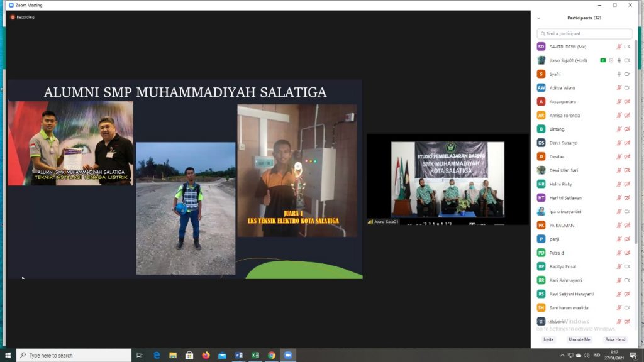Open File Explorer from the taskbar
Image resolution: width=644 pixels, height=362 pixels.
[173, 356]
